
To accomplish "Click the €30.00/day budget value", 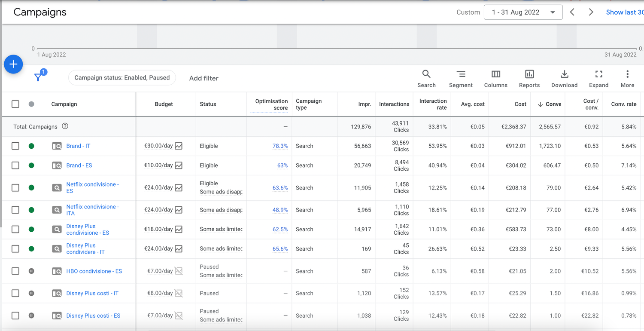I will tap(158, 146).
